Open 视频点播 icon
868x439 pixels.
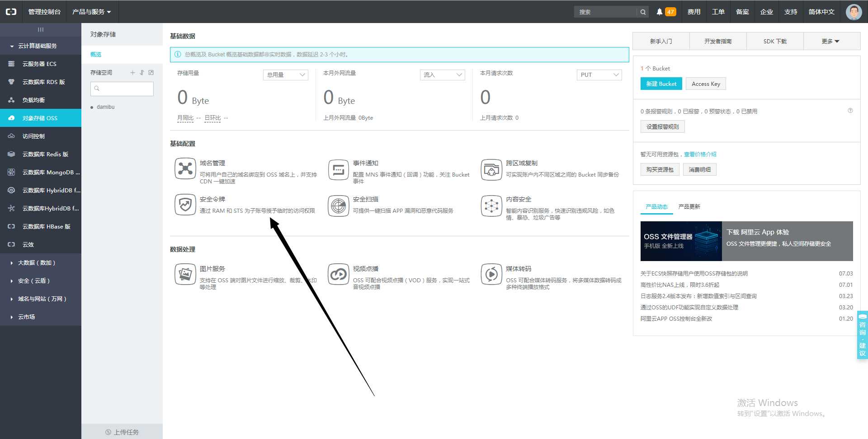338,274
